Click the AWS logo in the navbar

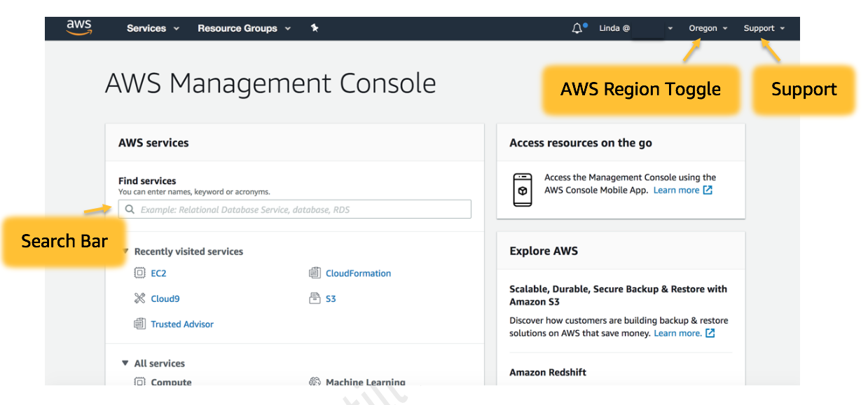[78, 27]
